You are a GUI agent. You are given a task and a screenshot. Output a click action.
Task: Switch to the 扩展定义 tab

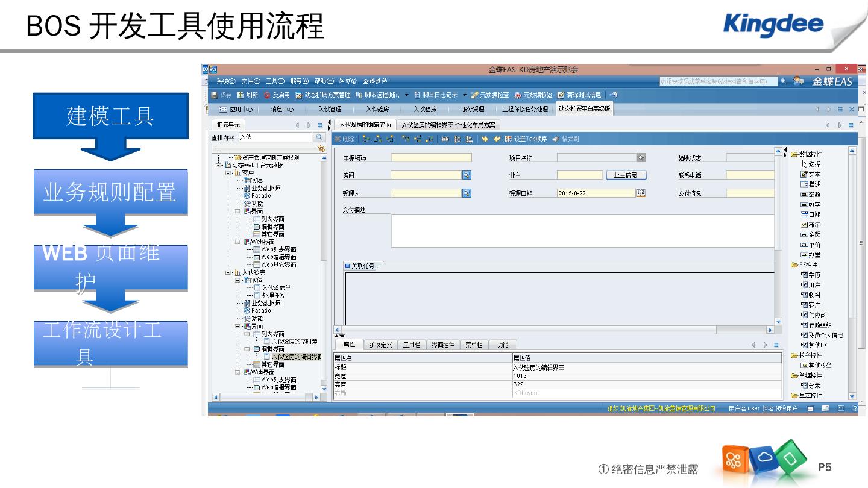(380, 345)
